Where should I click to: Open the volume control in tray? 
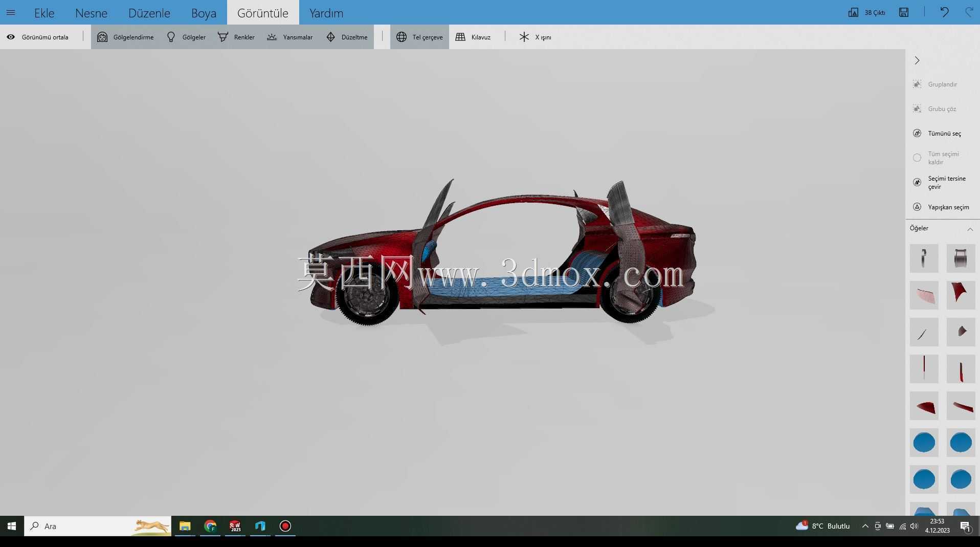[x=914, y=526]
